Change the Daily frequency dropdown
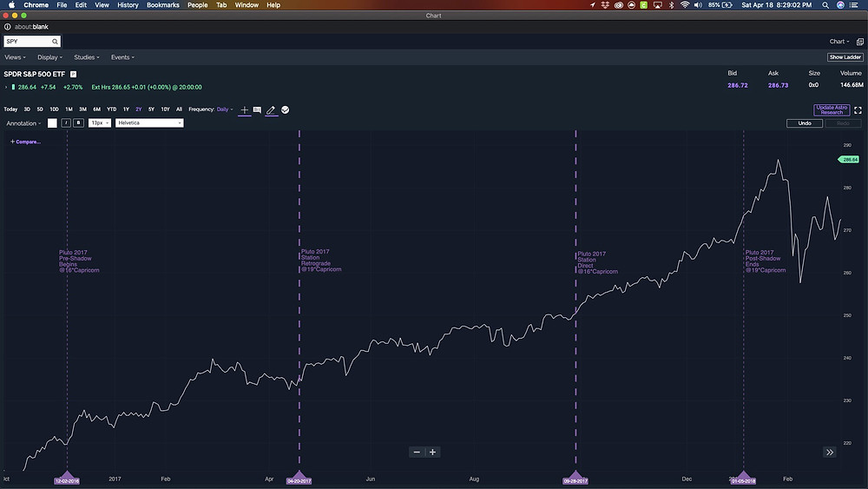Screen dimensions: 868x489 [225, 109]
